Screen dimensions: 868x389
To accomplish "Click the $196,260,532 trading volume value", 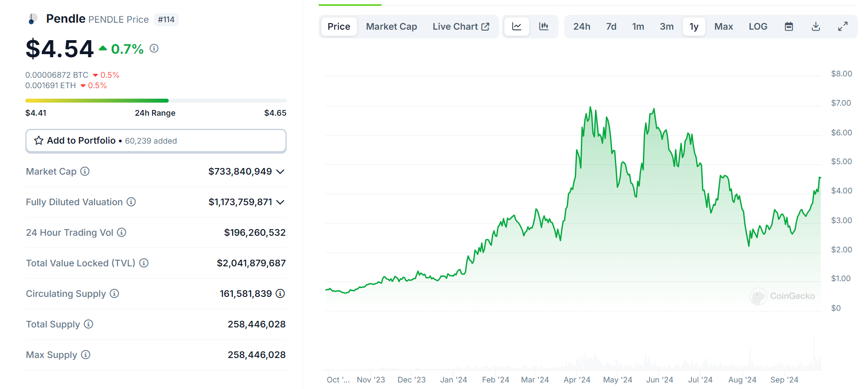I will tap(255, 233).
